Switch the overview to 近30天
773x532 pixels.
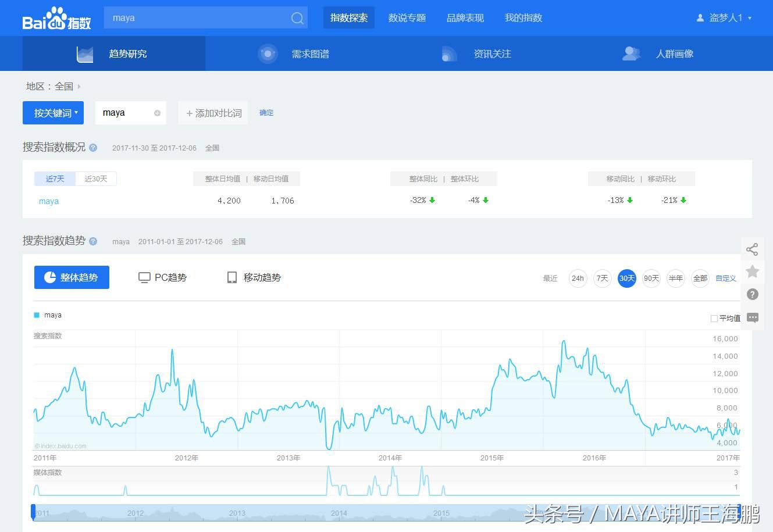coord(95,178)
